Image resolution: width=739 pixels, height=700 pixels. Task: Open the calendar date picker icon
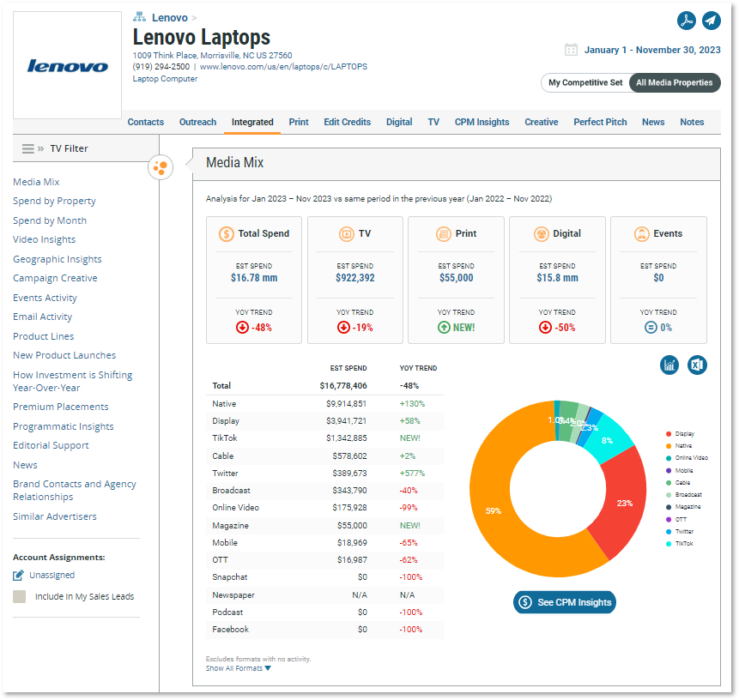(x=571, y=50)
